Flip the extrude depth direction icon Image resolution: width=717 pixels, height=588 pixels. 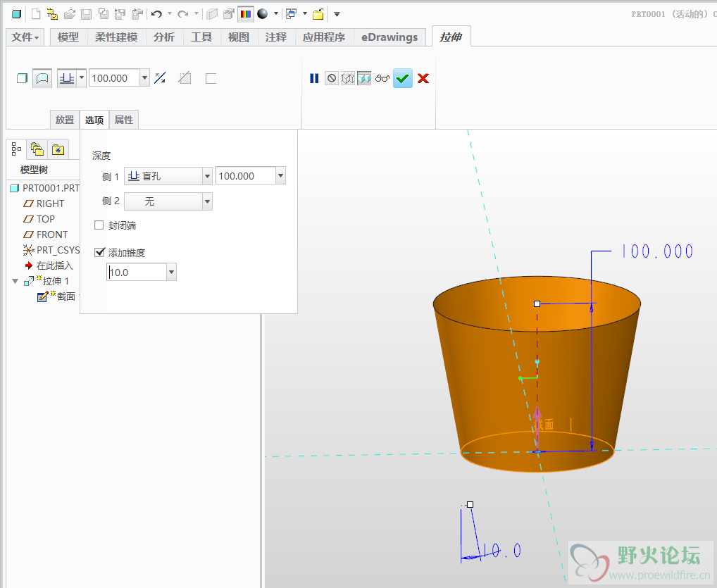point(161,78)
